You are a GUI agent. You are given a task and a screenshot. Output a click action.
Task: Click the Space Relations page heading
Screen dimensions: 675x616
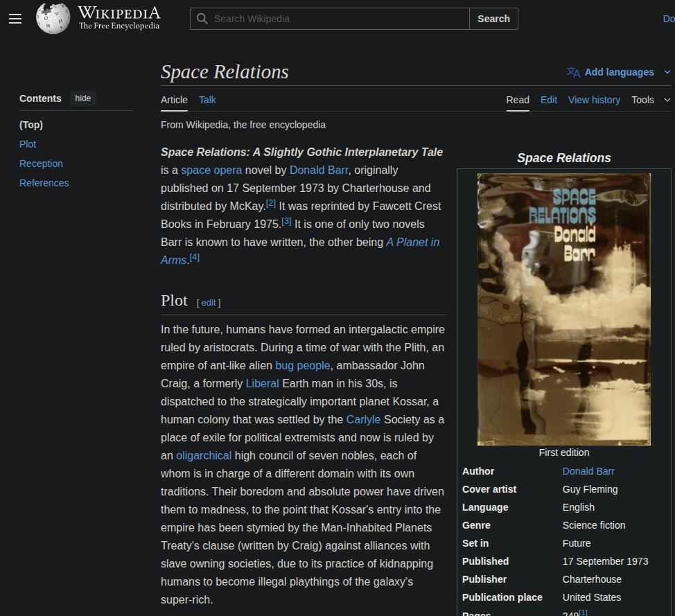click(x=225, y=72)
